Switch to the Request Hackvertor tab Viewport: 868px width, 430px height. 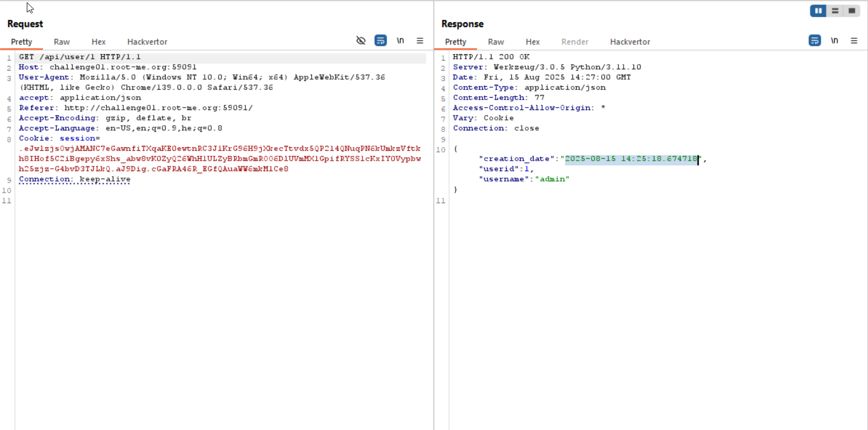[x=147, y=42]
